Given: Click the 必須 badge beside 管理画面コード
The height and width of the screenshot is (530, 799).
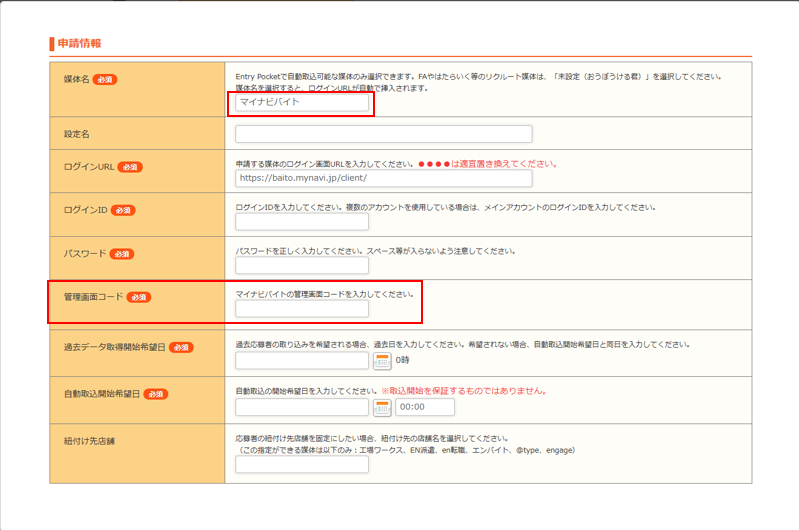Looking at the screenshot, I should pyautogui.click(x=139, y=297).
